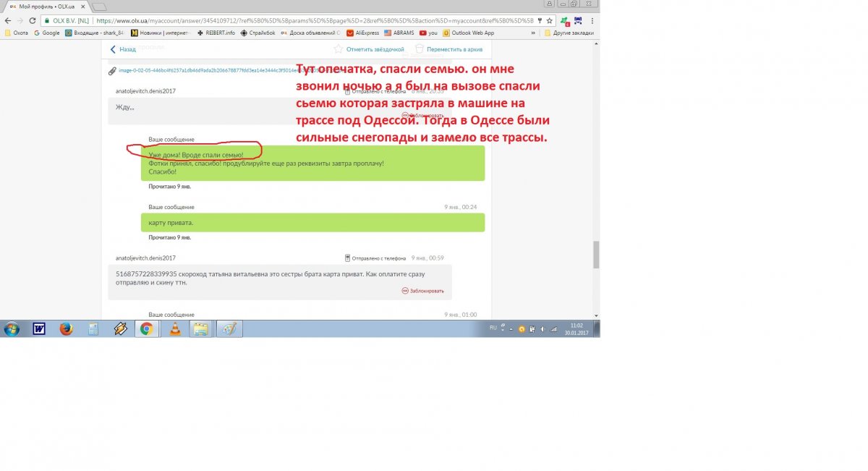Click the forward navigation arrow
Image resolution: width=868 pixels, height=471 pixels.
coord(20,21)
